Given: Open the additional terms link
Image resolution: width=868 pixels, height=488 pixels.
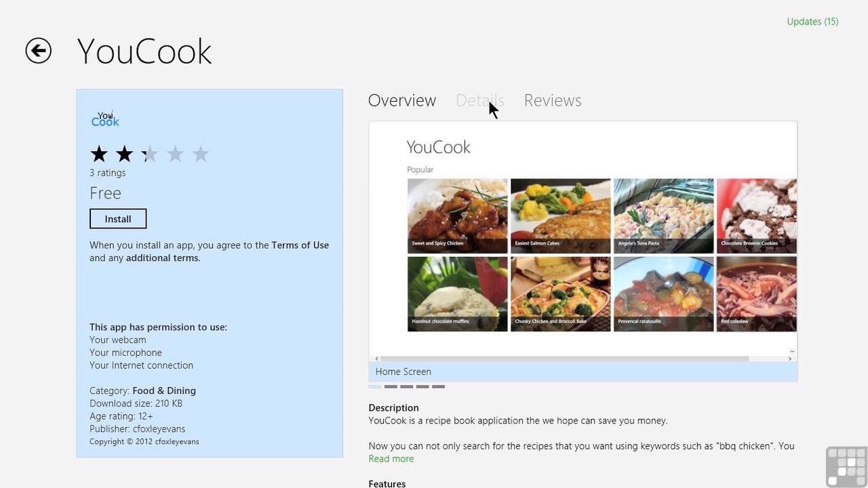Looking at the screenshot, I should point(163,258).
